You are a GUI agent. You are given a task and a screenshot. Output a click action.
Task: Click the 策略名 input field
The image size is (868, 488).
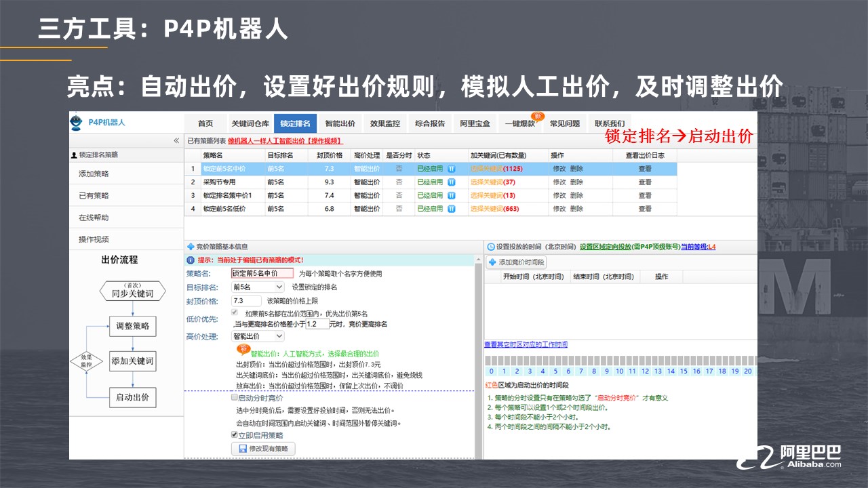tap(262, 273)
